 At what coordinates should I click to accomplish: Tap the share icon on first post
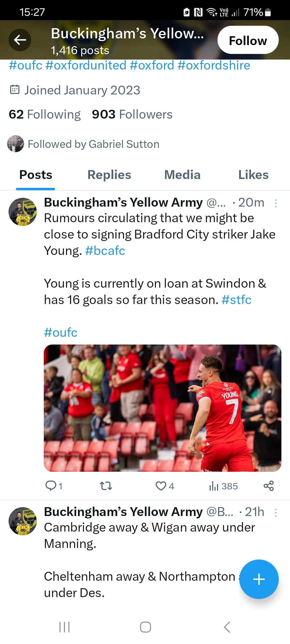coord(269,486)
